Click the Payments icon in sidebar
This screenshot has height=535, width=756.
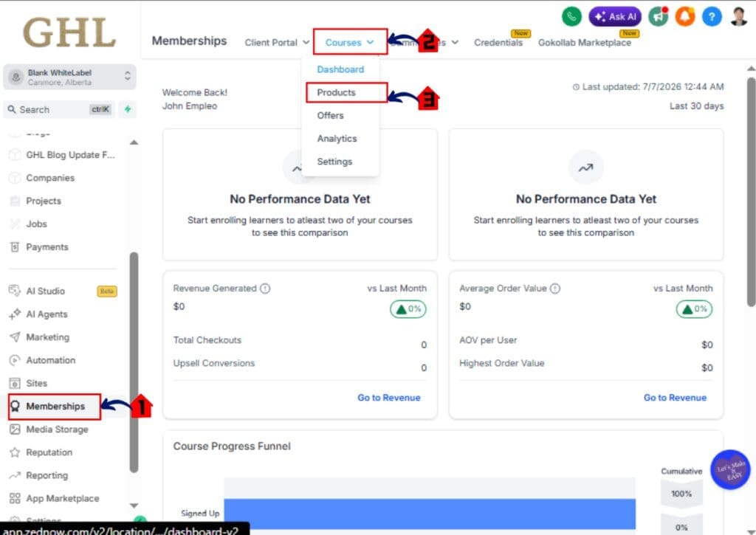coord(15,247)
